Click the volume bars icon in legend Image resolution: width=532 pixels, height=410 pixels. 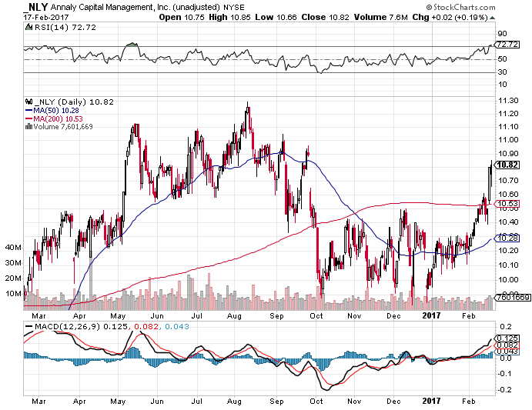[28, 126]
